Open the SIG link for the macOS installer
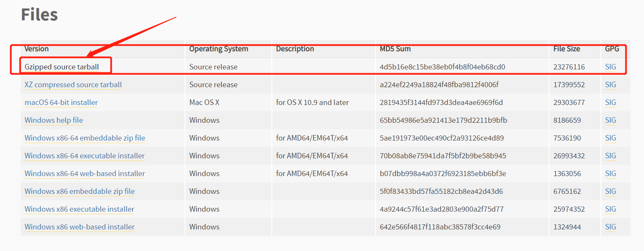 click(x=610, y=102)
